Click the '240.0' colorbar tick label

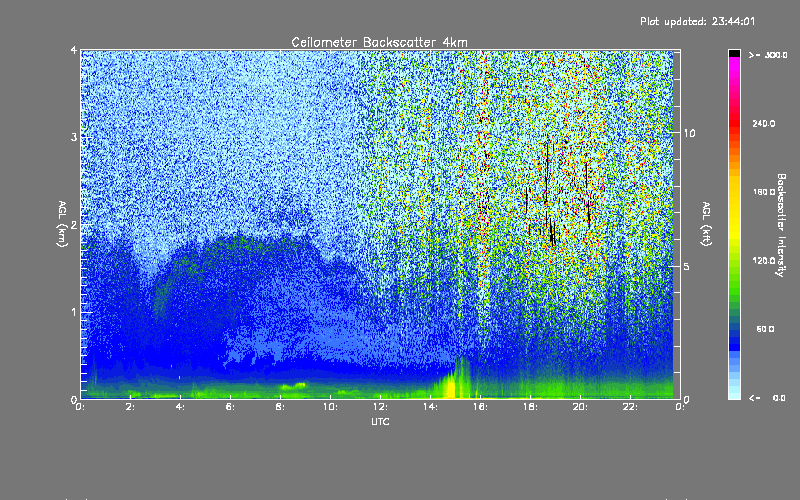[764, 124]
